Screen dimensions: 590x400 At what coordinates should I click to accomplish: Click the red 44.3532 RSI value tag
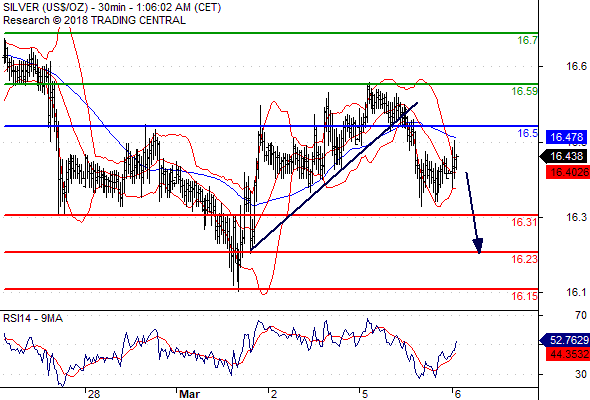click(568, 354)
